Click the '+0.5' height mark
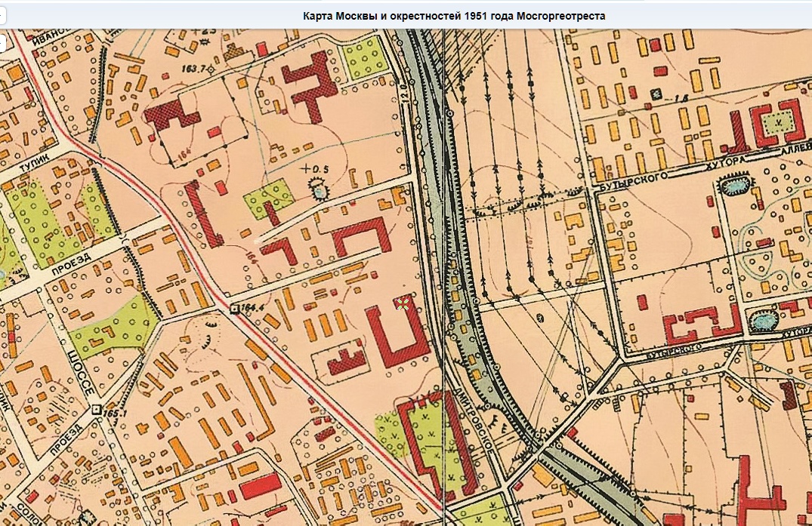The width and height of the screenshot is (812, 526). pos(316,168)
